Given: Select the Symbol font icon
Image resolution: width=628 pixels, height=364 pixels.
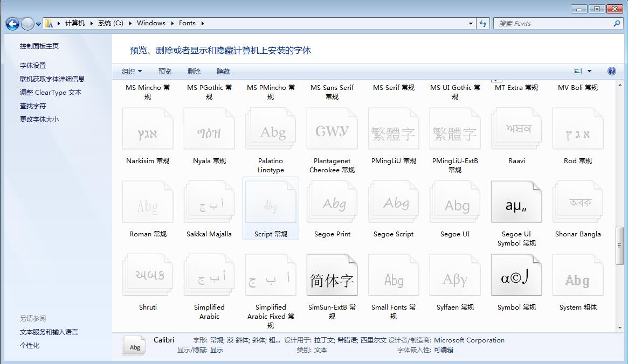Looking at the screenshot, I should [516, 275].
